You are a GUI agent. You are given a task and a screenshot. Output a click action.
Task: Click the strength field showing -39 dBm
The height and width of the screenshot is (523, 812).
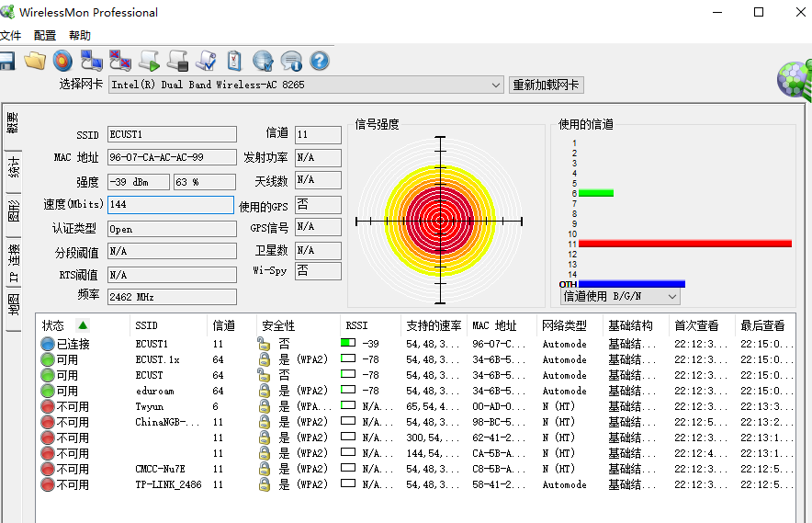click(x=139, y=182)
